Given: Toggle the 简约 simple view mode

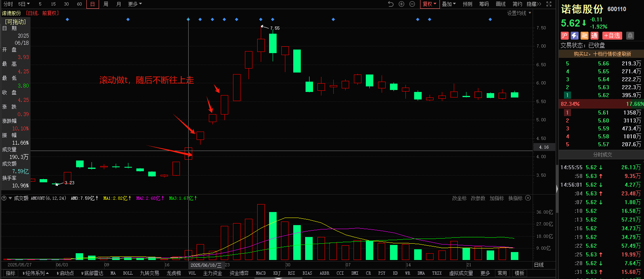Looking at the screenshot, I should 517,4.
